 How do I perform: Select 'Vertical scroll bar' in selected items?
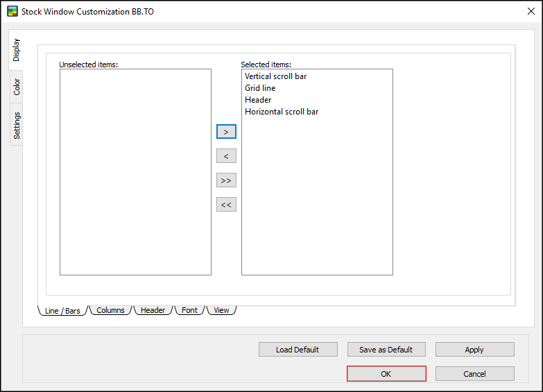(x=275, y=76)
